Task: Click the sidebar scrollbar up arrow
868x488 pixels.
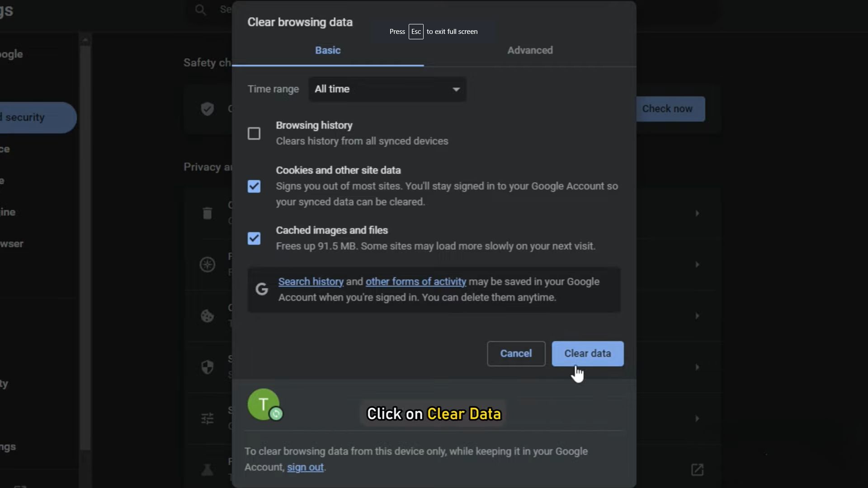Action: (85, 40)
